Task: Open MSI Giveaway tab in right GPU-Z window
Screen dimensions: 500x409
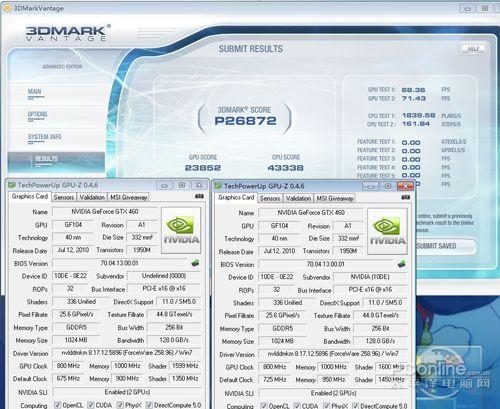Action: pyautogui.click(x=335, y=198)
